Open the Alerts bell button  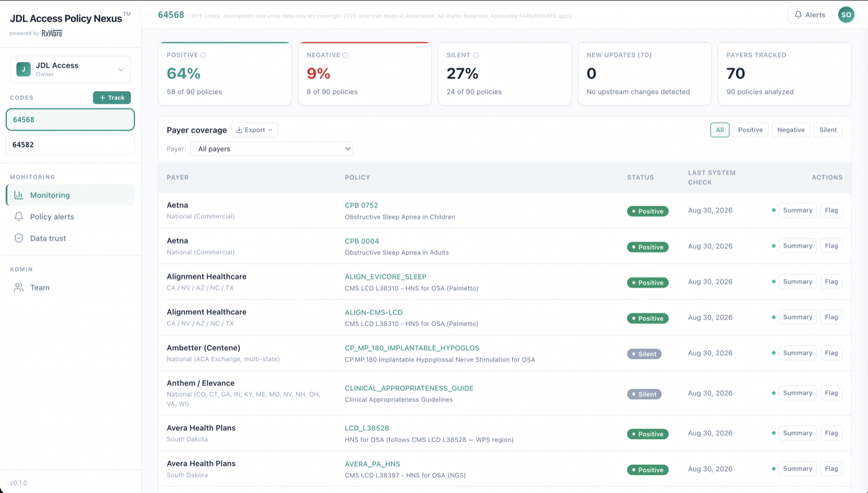(809, 15)
